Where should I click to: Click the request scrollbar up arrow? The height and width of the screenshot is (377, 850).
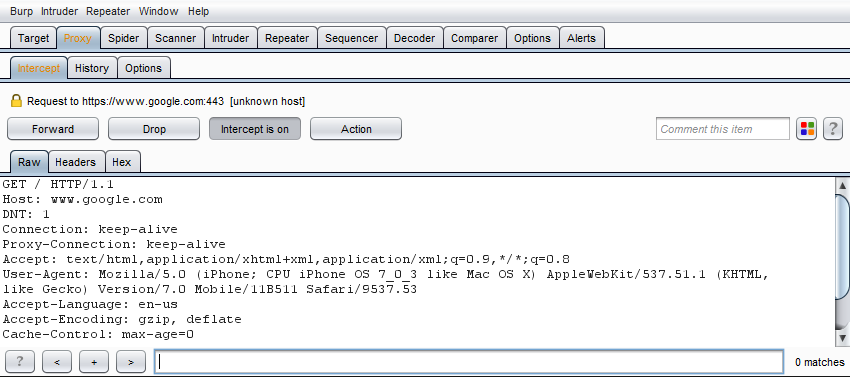[843, 186]
